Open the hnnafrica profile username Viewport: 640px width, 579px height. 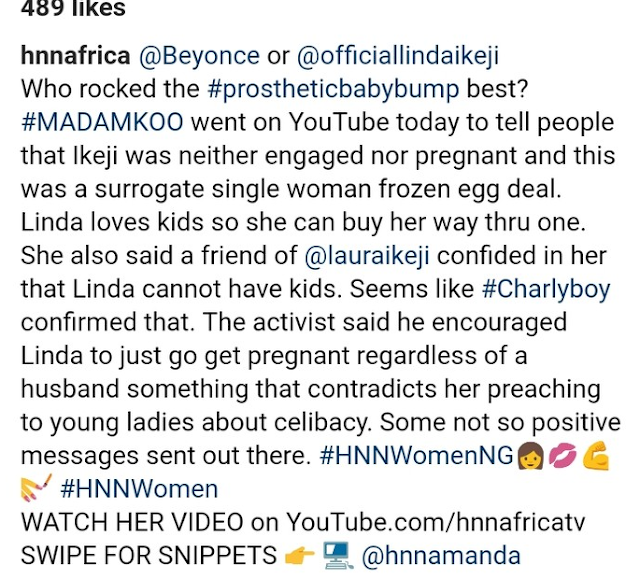[x=76, y=56]
